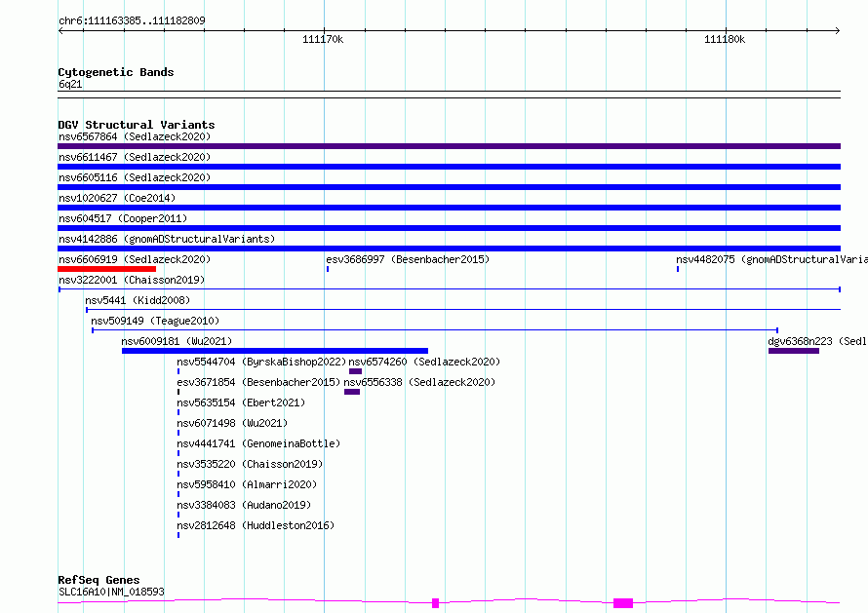Select the purple nsv6574260 variant bar

tap(355, 371)
